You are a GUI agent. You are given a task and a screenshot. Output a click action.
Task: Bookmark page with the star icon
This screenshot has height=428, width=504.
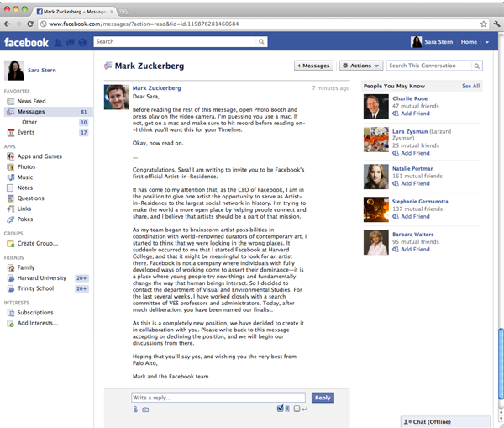tap(484, 24)
